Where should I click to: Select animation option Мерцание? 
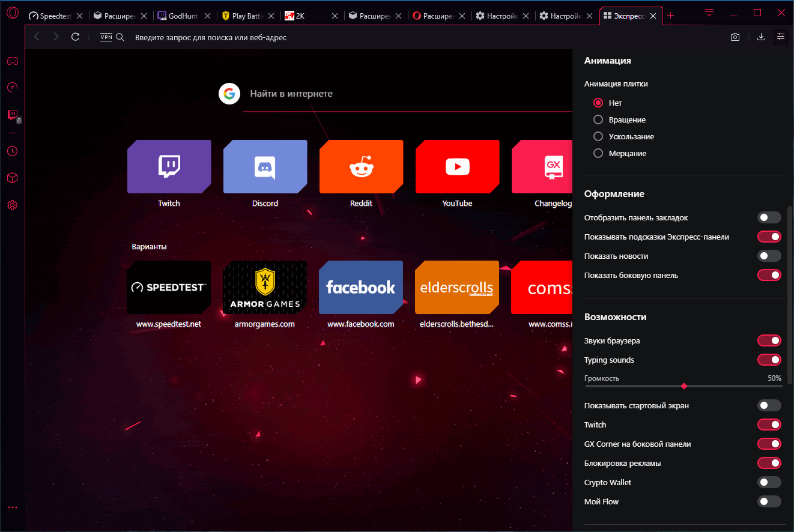coord(598,153)
